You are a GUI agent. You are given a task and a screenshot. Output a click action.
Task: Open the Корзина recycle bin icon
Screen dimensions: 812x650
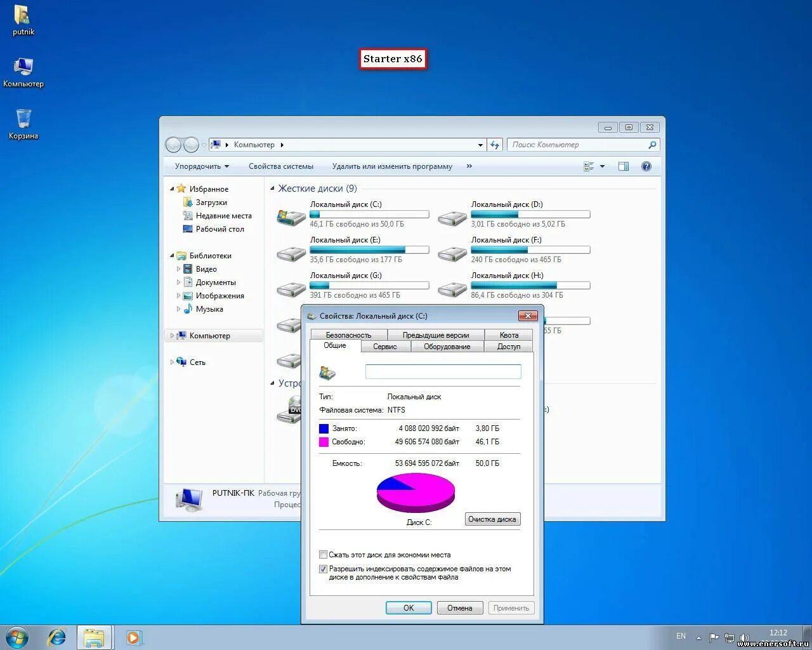tap(23, 124)
